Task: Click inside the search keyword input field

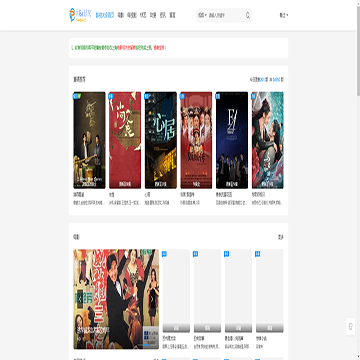Action: (226, 15)
